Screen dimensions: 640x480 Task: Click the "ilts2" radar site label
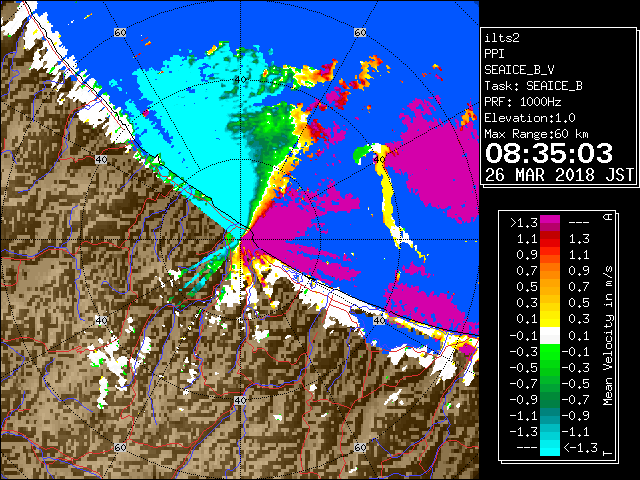point(502,38)
